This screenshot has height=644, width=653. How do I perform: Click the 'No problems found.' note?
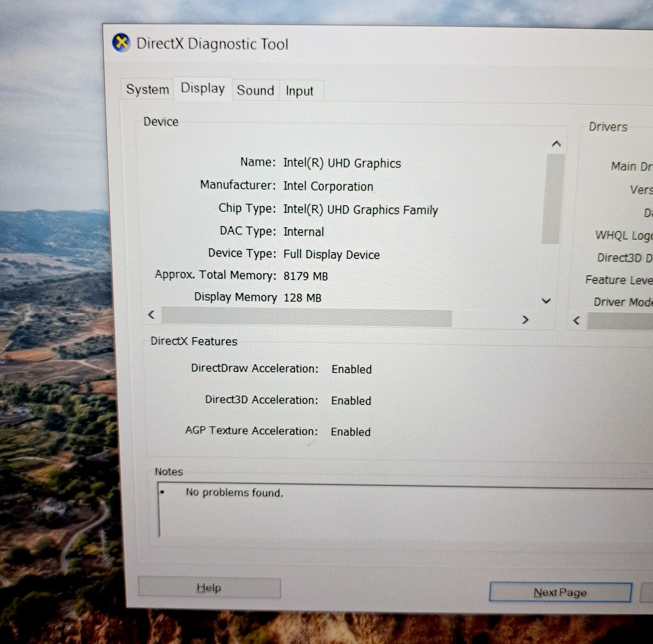point(234,493)
